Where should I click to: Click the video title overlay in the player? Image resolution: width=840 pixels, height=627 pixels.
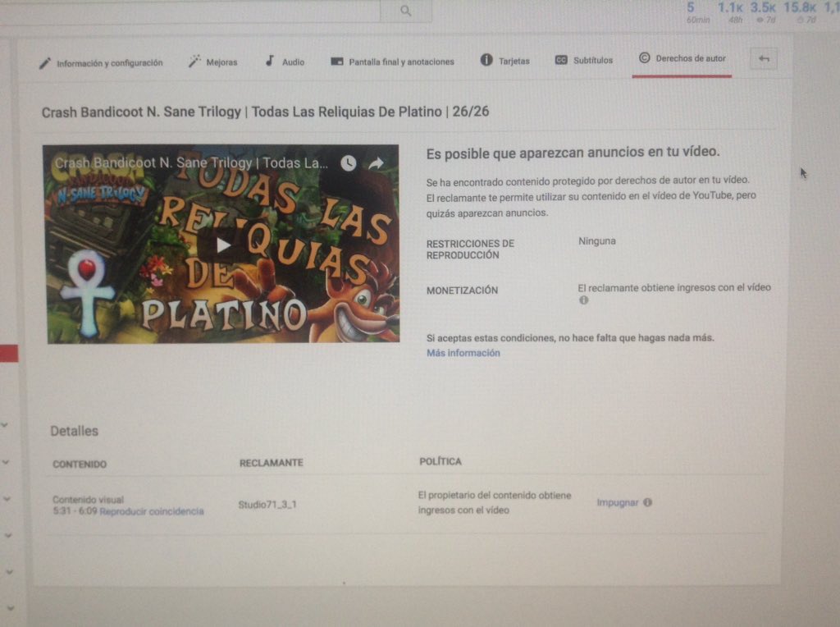192,163
